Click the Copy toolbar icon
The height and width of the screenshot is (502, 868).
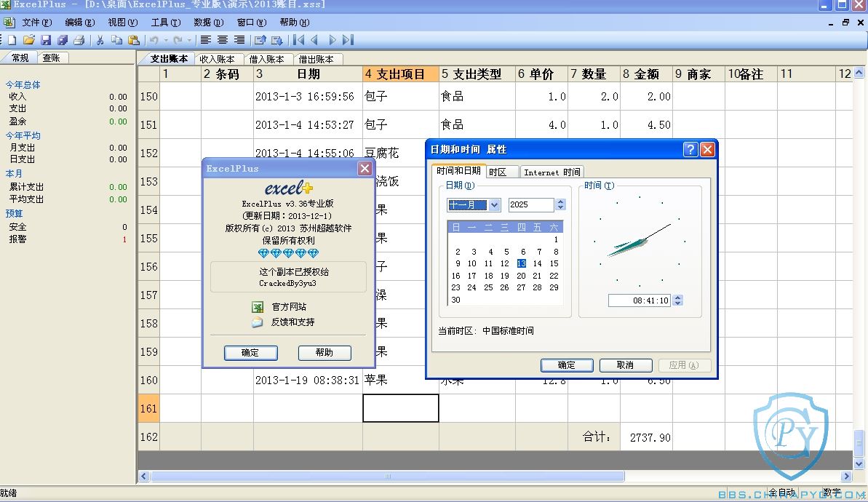(116, 40)
